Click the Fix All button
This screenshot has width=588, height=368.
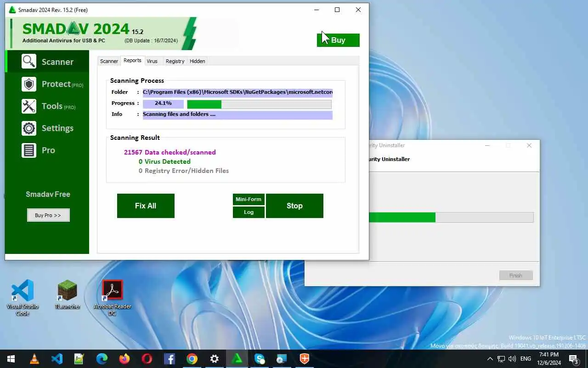[x=146, y=206]
